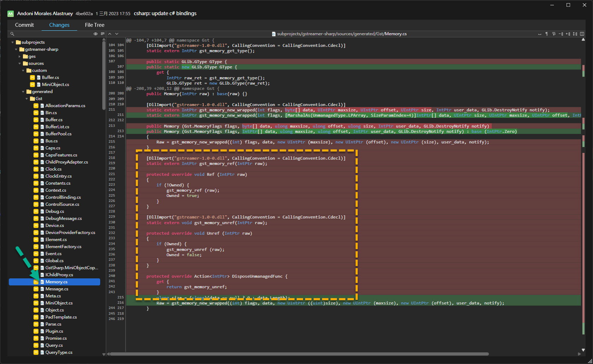
Task: Collapse the generated folder
Action: 23,92
